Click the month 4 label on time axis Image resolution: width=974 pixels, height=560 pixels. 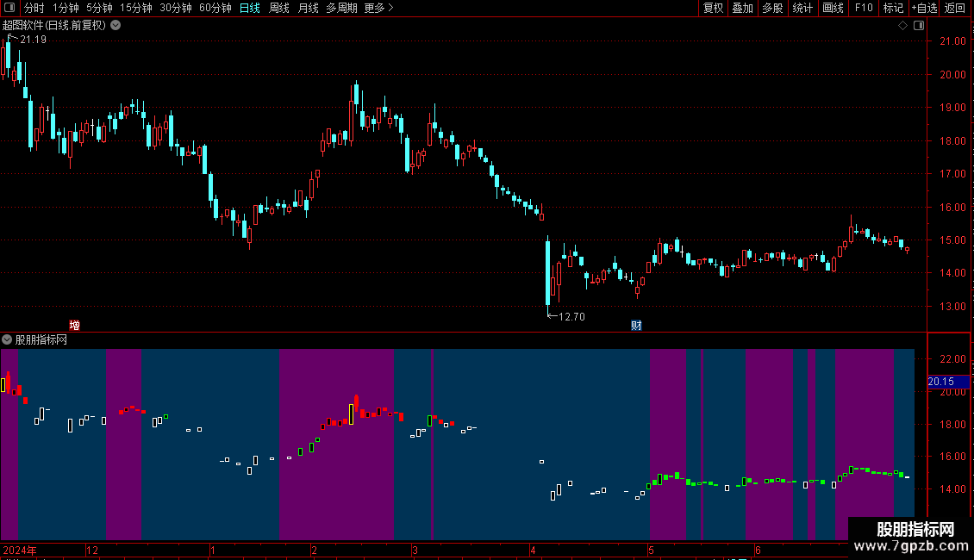[x=533, y=550]
